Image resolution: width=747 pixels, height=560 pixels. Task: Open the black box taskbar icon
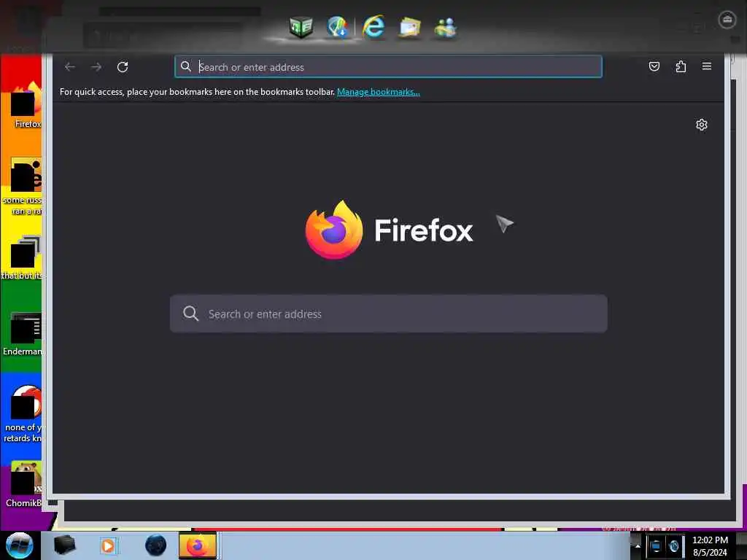65,545
